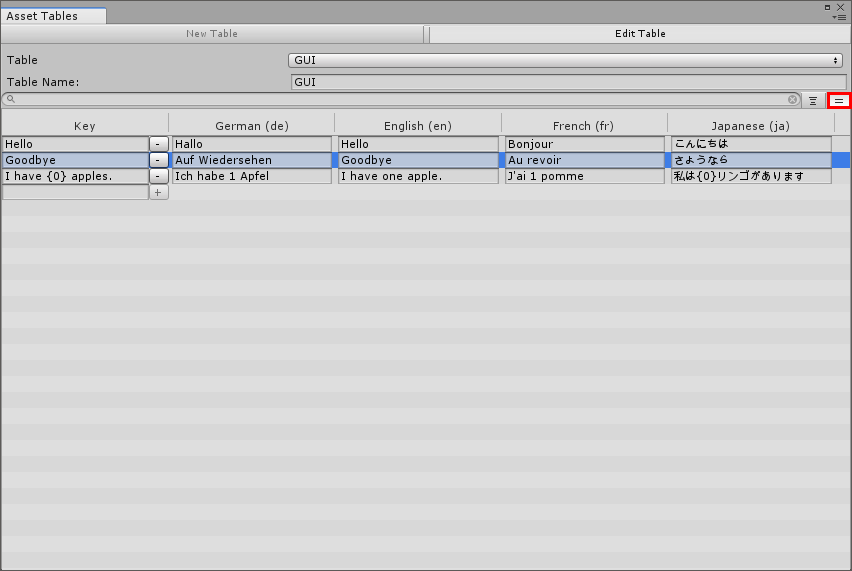Edit Japanese cell 'さようなら'
This screenshot has height=571, width=852.
pyautogui.click(x=751, y=160)
